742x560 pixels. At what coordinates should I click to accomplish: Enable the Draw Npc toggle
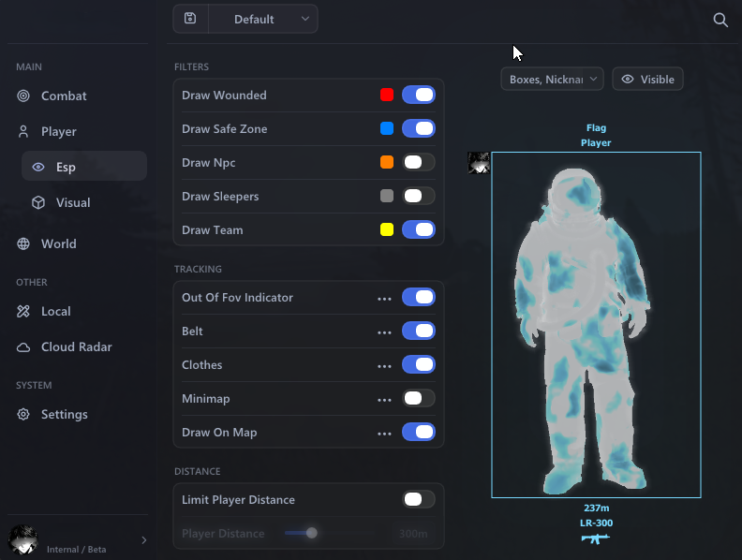419,162
